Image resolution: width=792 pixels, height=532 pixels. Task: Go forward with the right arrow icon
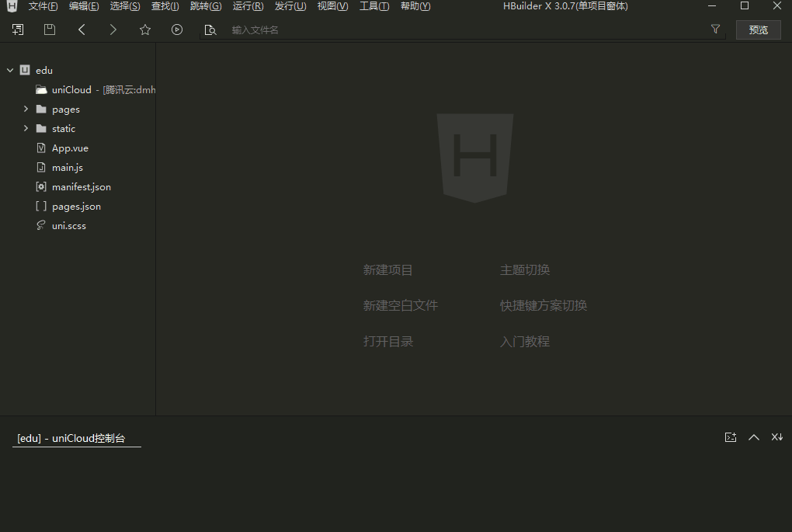[x=113, y=30]
